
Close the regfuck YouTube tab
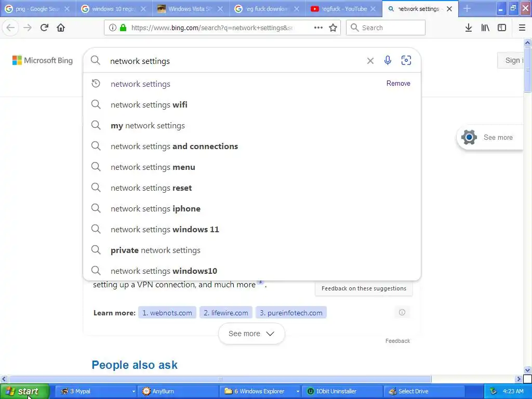pos(373,9)
